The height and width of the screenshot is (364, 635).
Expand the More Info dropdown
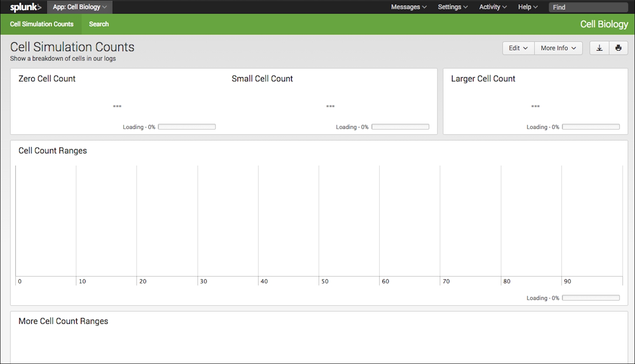pos(558,48)
